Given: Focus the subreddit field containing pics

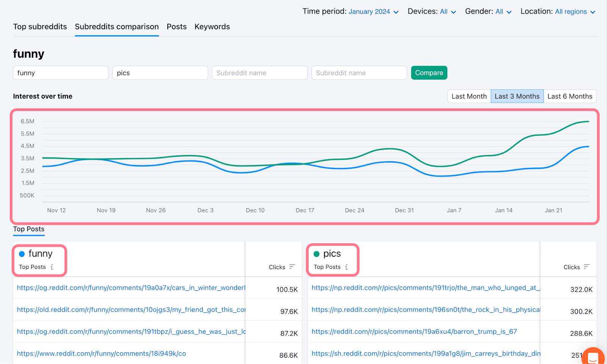Looking at the screenshot, I should 160,73.
